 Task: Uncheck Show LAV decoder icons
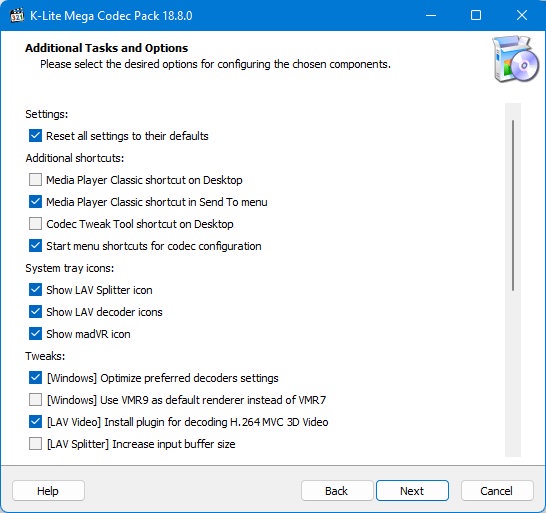pyautogui.click(x=35, y=311)
